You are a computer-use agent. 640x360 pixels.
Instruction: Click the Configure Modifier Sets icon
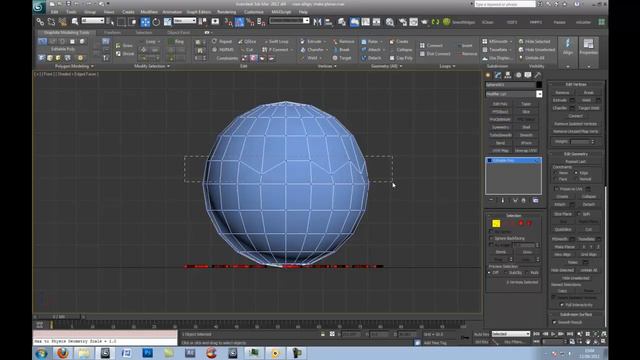(x=536, y=200)
